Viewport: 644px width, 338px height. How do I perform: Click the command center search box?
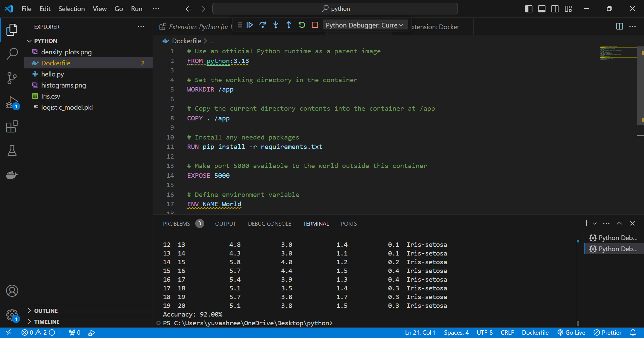click(335, 9)
